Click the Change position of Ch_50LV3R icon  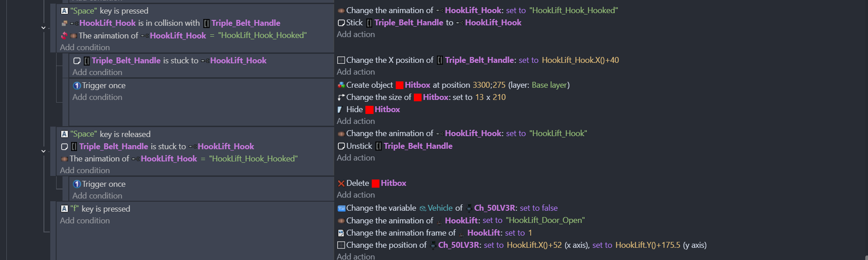[341, 245]
